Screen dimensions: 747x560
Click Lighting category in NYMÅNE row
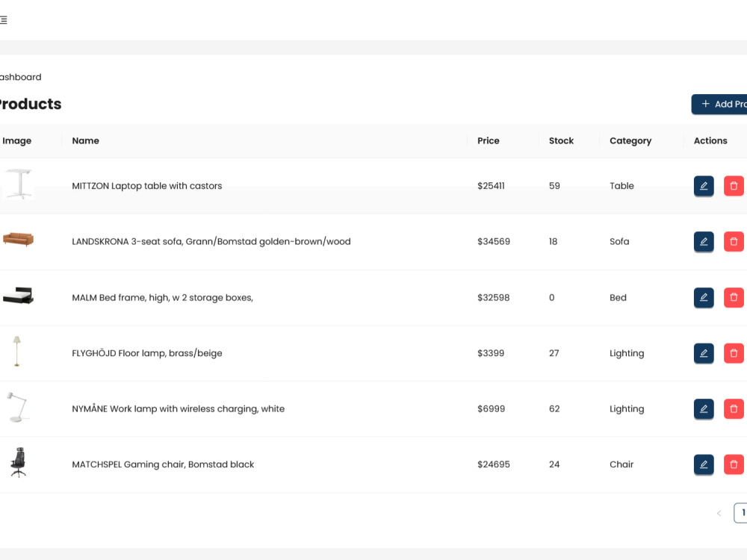pos(627,409)
